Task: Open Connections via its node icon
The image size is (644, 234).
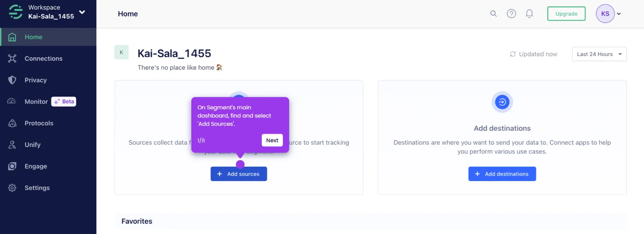Action: (x=12, y=58)
